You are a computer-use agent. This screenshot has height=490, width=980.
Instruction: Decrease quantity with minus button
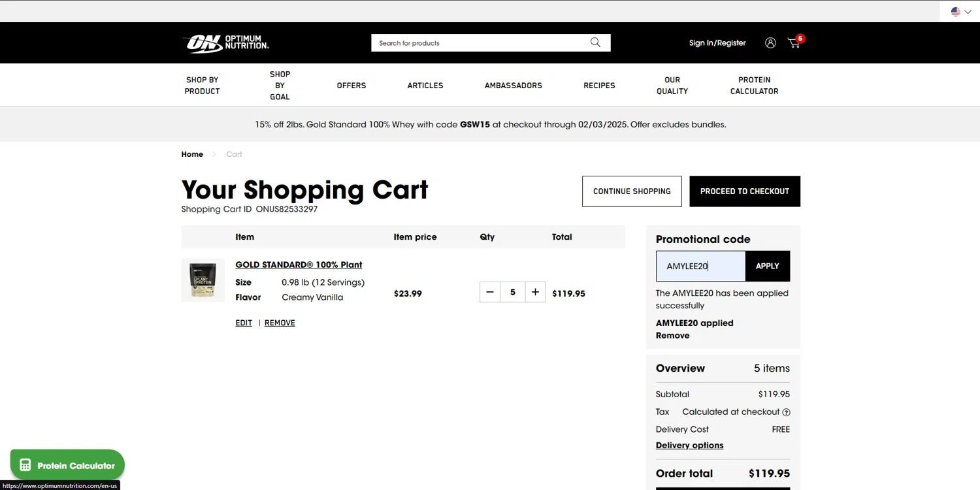pos(490,292)
